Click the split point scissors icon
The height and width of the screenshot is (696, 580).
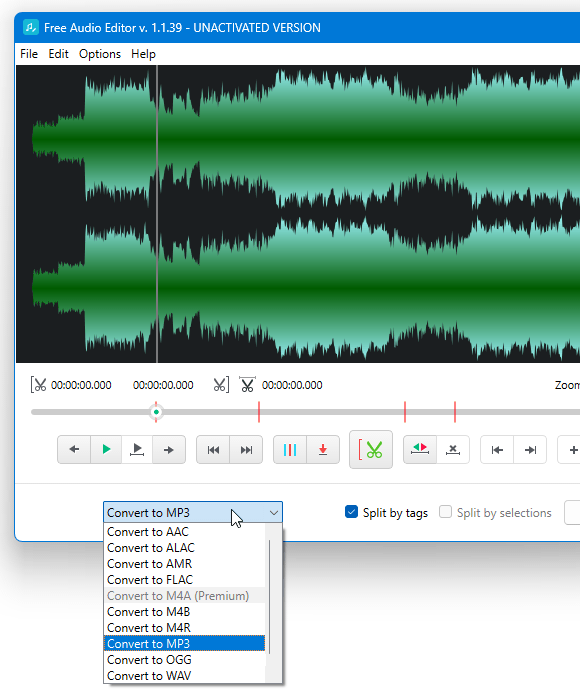coord(247,384)
